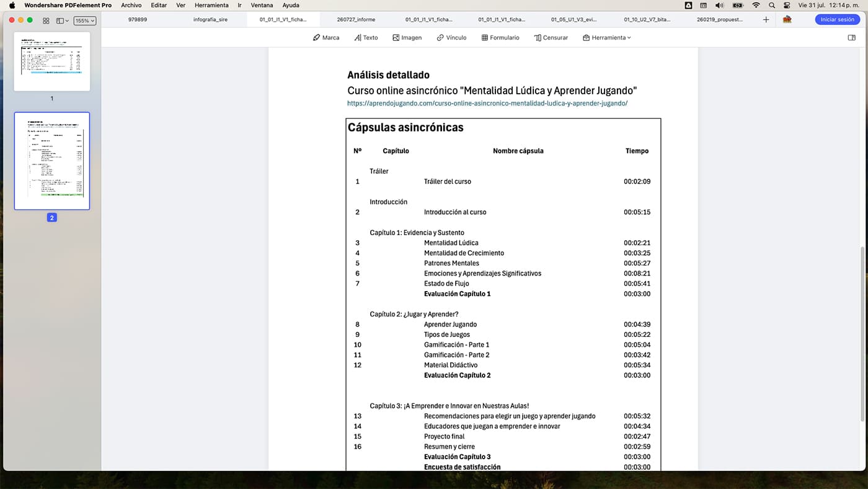Screen dimensions: 868x489
Task: Click 'Estado de Flujo' capsule name
Action: pos(446,284)
